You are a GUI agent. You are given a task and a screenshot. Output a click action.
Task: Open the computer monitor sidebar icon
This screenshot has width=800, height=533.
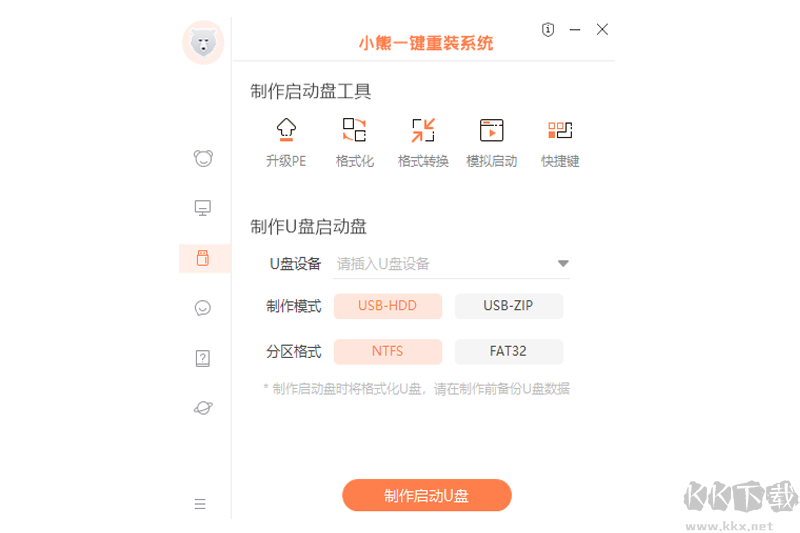203,208
